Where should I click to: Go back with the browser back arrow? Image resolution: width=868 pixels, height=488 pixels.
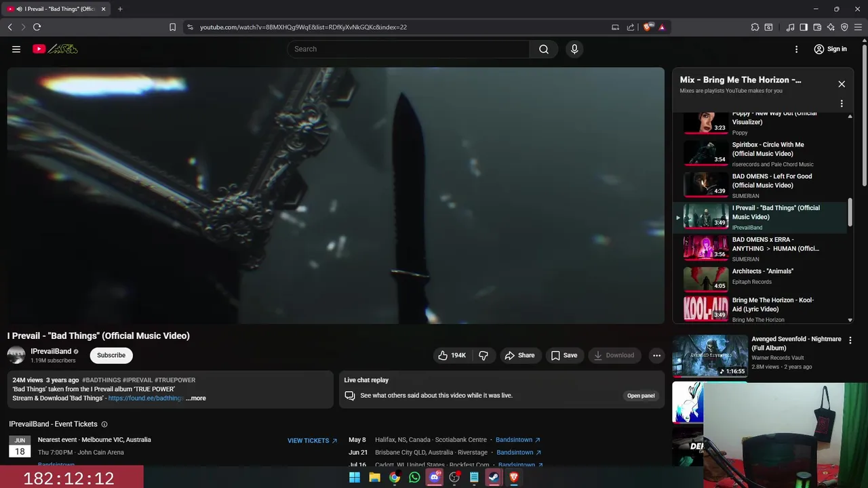(9, 27)
